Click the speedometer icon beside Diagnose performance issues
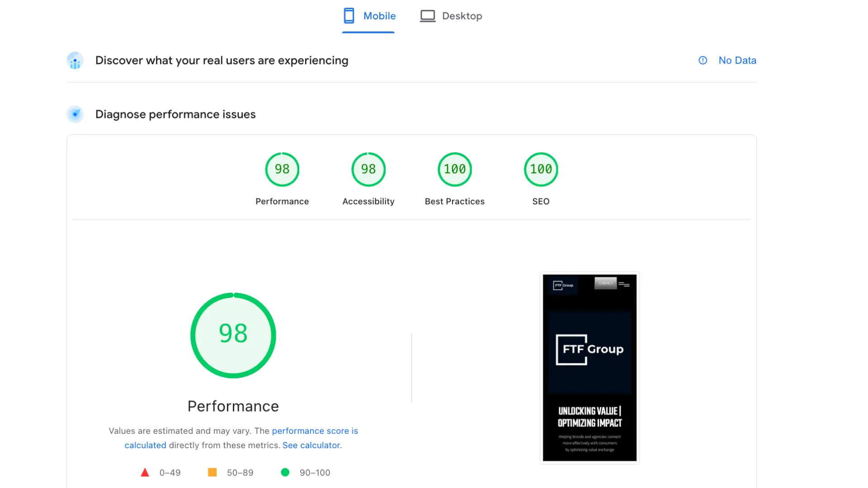868x488 pixels. (75, 114)
